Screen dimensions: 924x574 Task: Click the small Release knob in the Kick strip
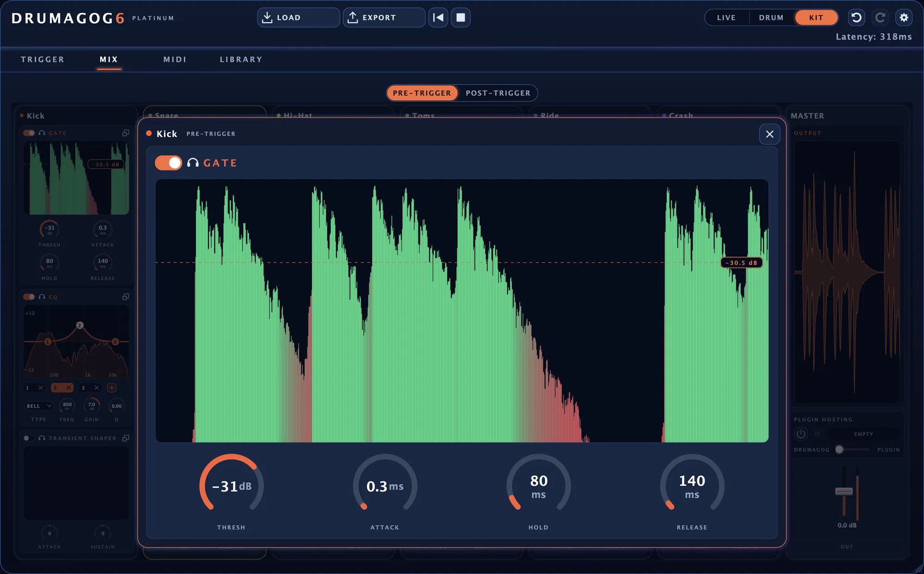coord(103,262)
